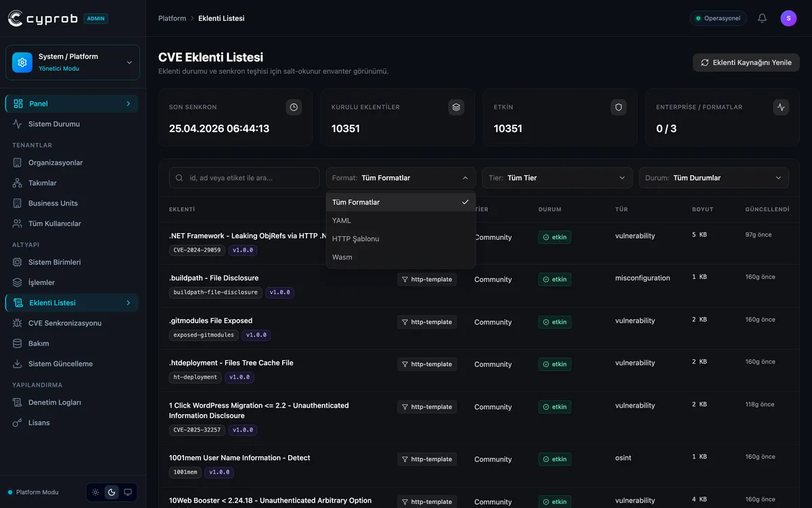Open the Durum filter dropdown
The height and width of the screenshot is (508, 812).
click(714, 178)
